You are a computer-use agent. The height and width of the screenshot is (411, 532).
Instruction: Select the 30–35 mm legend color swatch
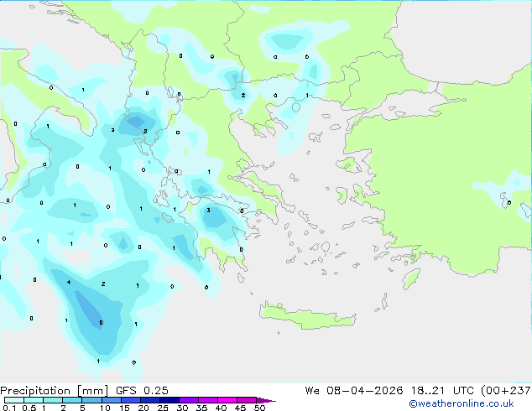coord(189,400)
